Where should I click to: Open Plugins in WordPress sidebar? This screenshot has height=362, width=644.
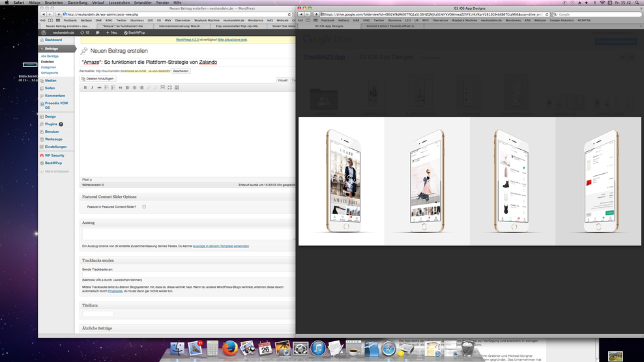[51, 124]
